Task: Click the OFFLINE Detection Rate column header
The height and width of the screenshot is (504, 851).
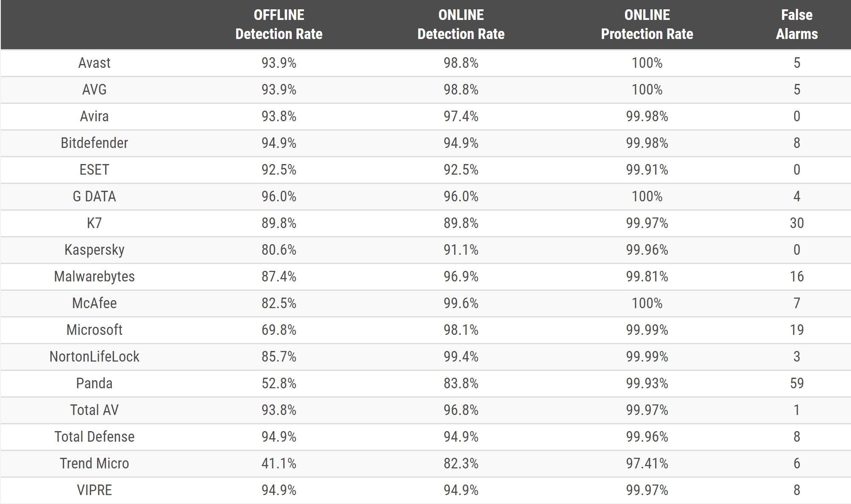Action: click(x=279, y=25)
